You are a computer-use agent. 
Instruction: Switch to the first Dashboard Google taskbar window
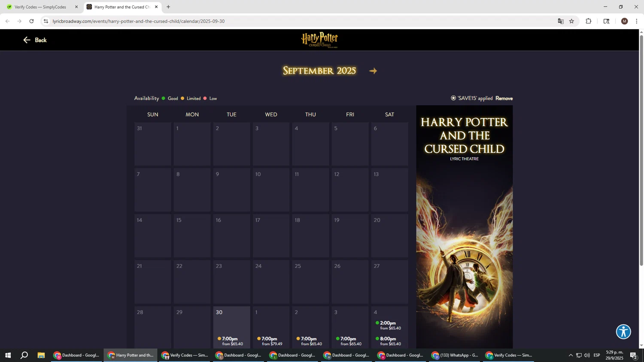point(76,355)
